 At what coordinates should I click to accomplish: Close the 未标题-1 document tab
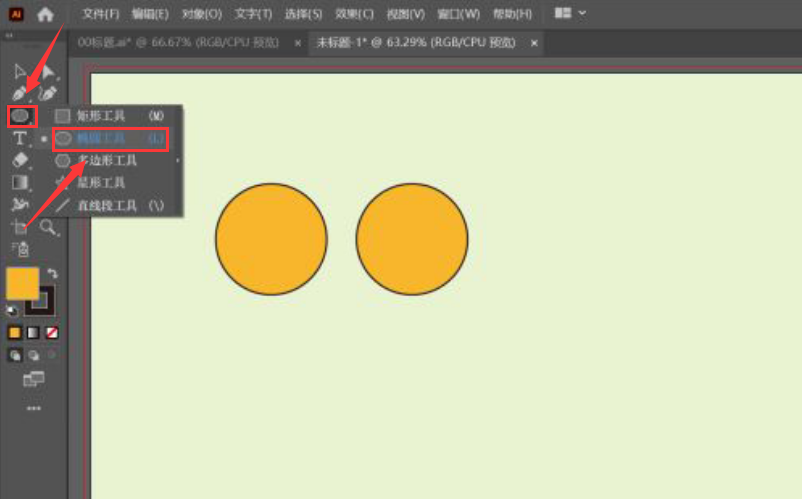click(x=534, y=43)
